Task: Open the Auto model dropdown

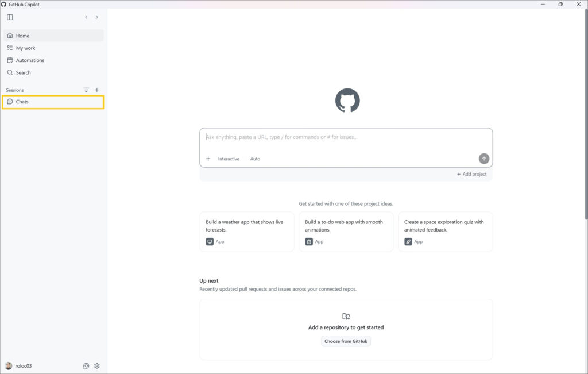Action: coord(255,159)
